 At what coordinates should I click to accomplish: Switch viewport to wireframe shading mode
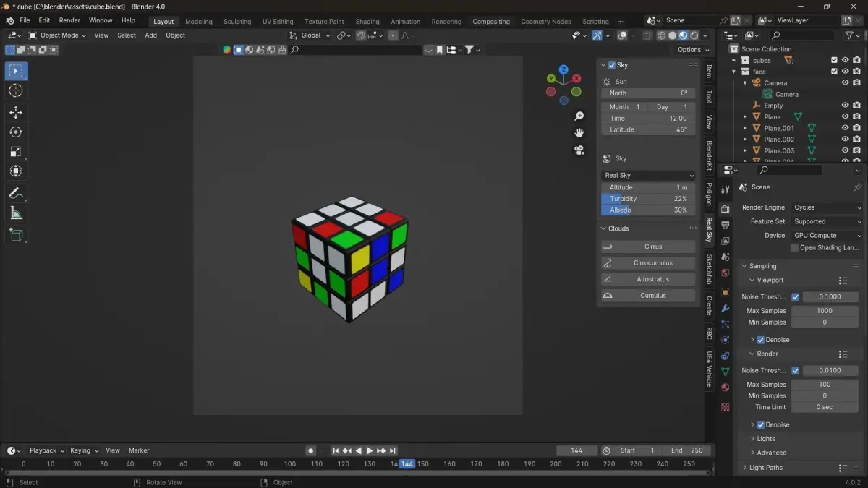[x=661, y=35]
